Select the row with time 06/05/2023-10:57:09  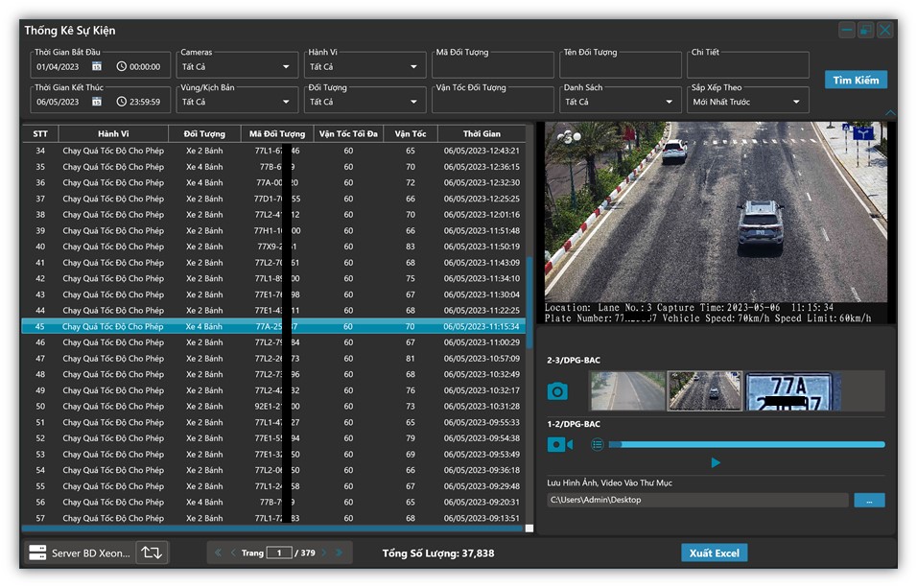[x=273, y=359]
